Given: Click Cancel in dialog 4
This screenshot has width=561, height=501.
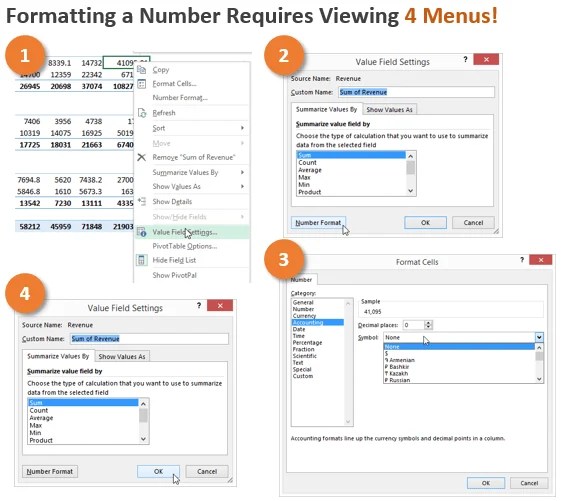Looking at the screenshot, I should (207, 472).
